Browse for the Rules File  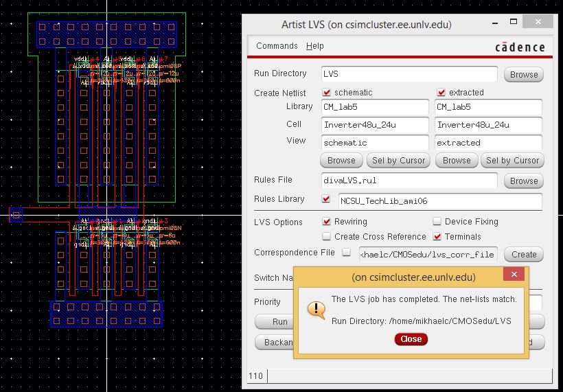coord(524,181)
